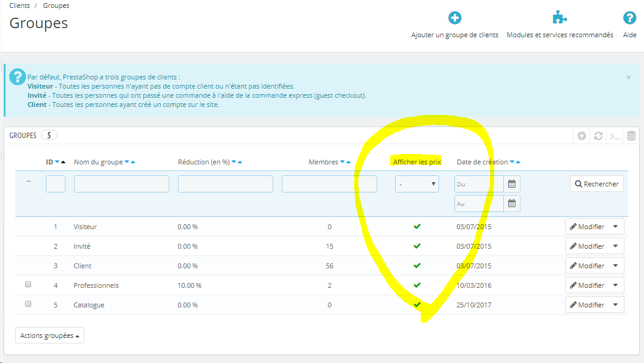This screenshot has height=363, width=644.
Task: Click the Afficher les prix column header
Action: tap(417, 162)
